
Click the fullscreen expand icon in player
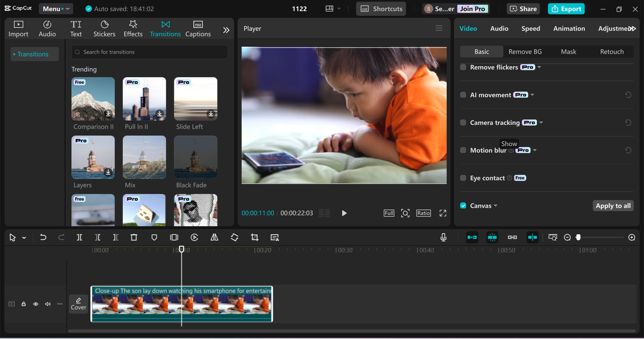pos(443,213)
